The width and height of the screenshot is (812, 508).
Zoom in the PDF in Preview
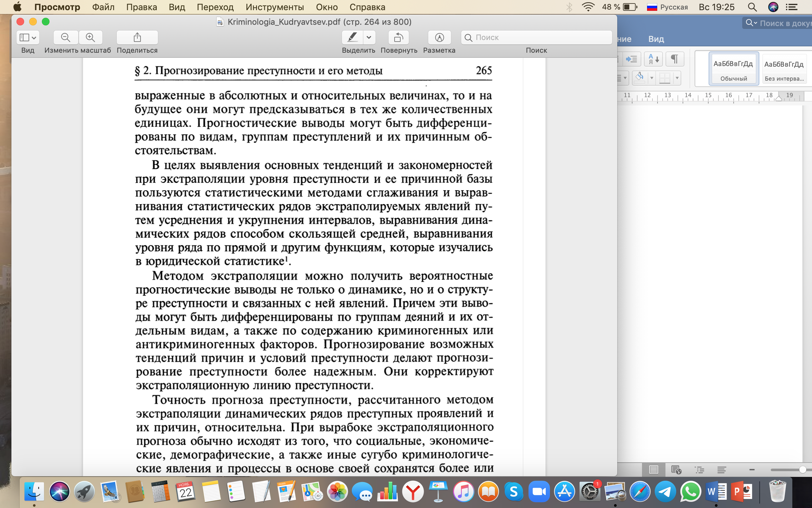click(x=91, y=37)
